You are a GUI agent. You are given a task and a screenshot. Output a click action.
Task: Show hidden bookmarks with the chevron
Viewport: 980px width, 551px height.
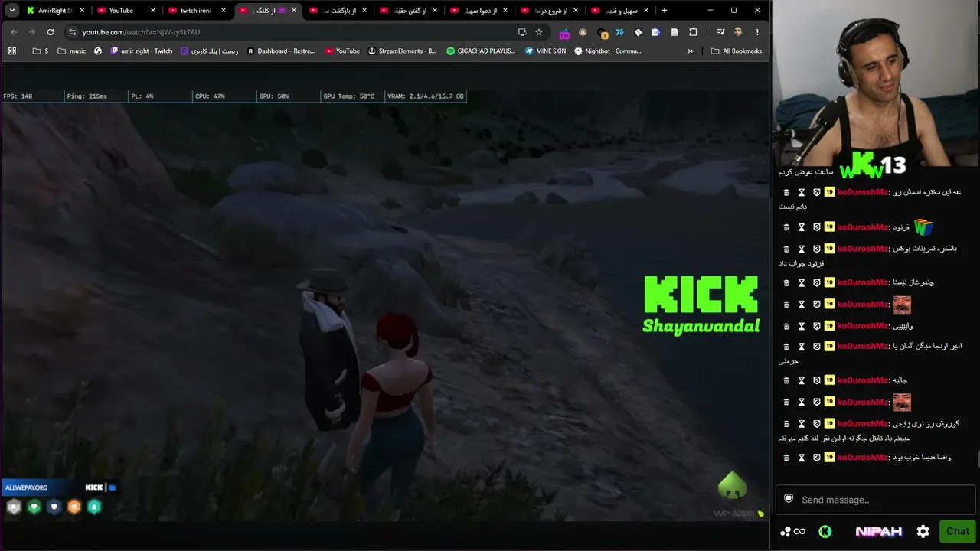[690, 51]
